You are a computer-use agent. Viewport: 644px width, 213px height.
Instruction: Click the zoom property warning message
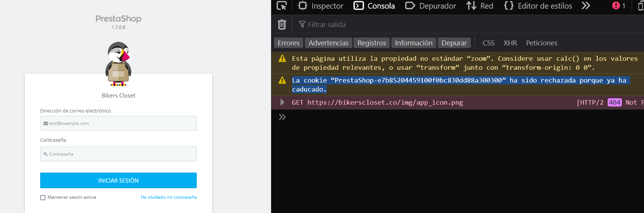tap(464, 63)
